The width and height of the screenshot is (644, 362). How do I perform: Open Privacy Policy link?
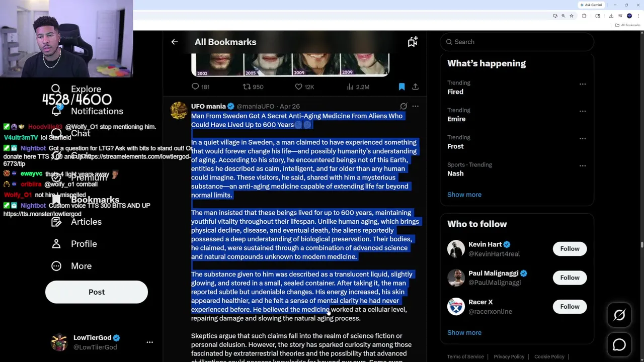[x=509, y=356]
